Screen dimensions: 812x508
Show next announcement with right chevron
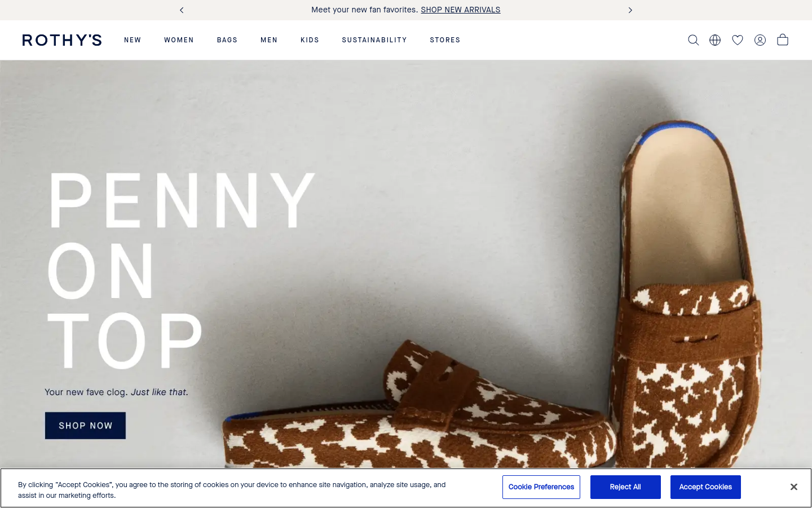[x=630, y=10]
